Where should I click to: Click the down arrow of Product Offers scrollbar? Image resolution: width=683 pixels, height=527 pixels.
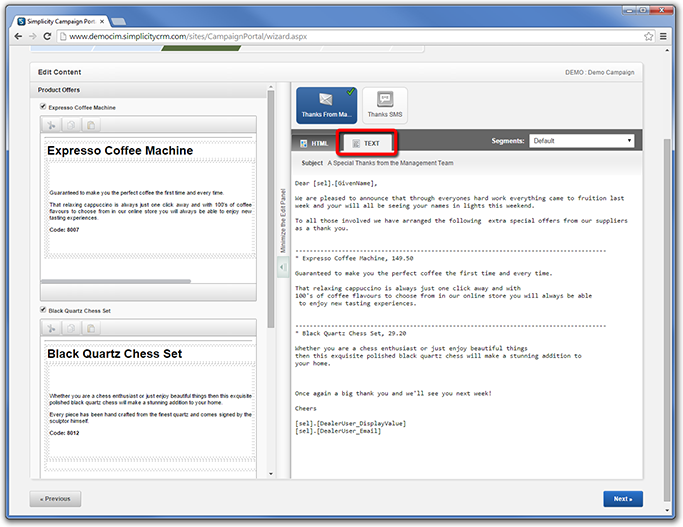click(271, 473)
